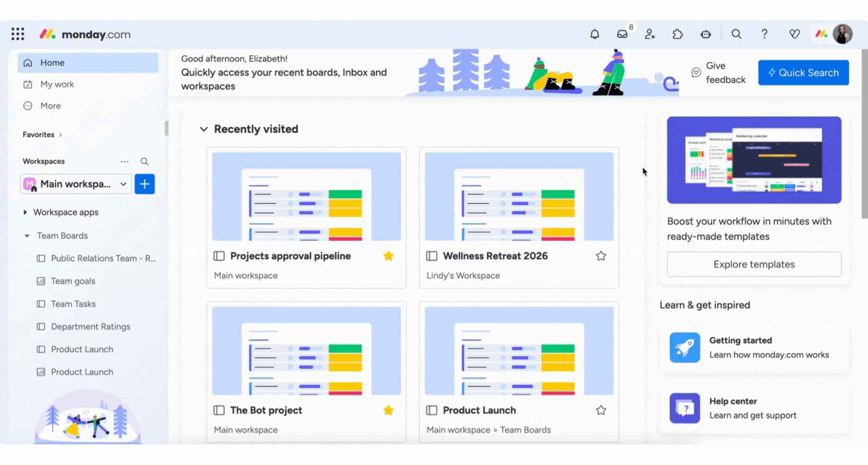Click the monday.com logo
The image size is (868, 465).
click(x=85, y=34)
